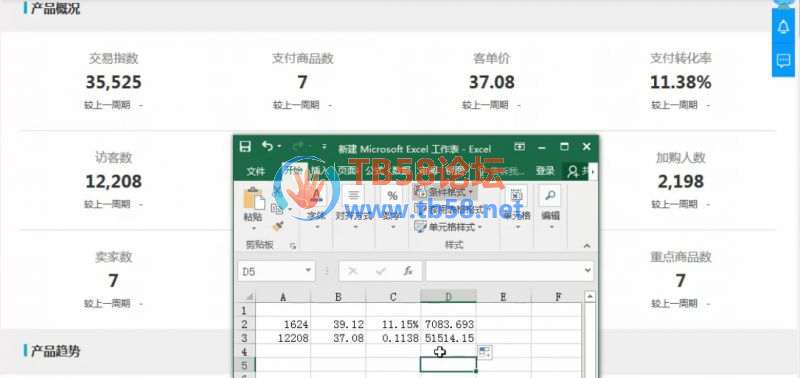Expand the arrow under 粘贴

pos(254,228)
